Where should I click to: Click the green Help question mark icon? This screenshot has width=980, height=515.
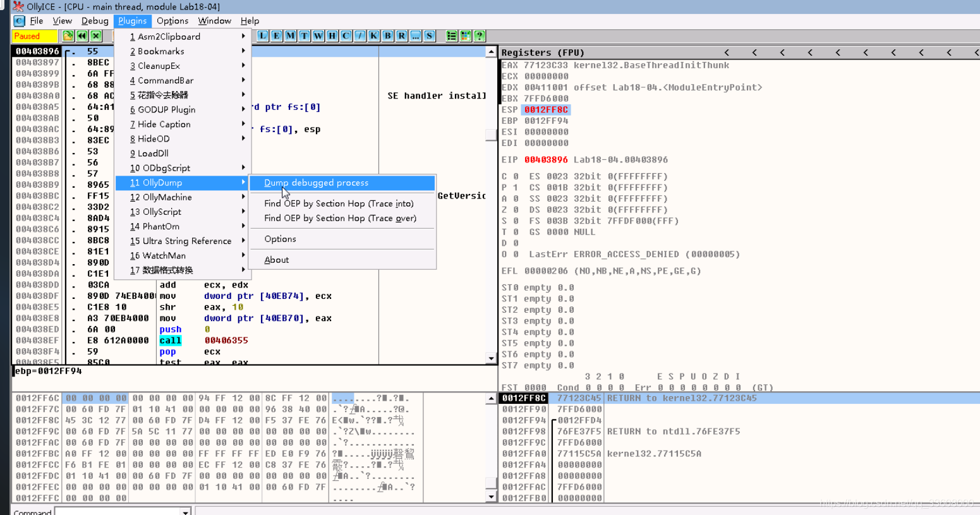(480, 35)
